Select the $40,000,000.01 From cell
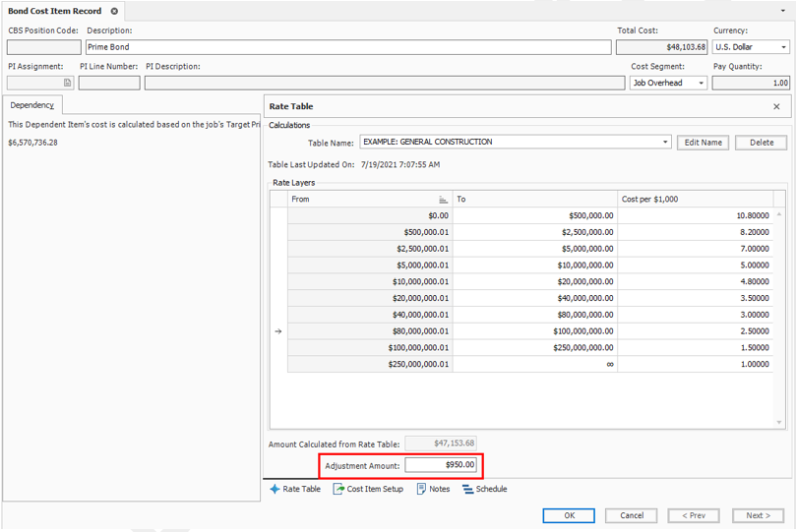796x532 pixels. click(370, 315)
